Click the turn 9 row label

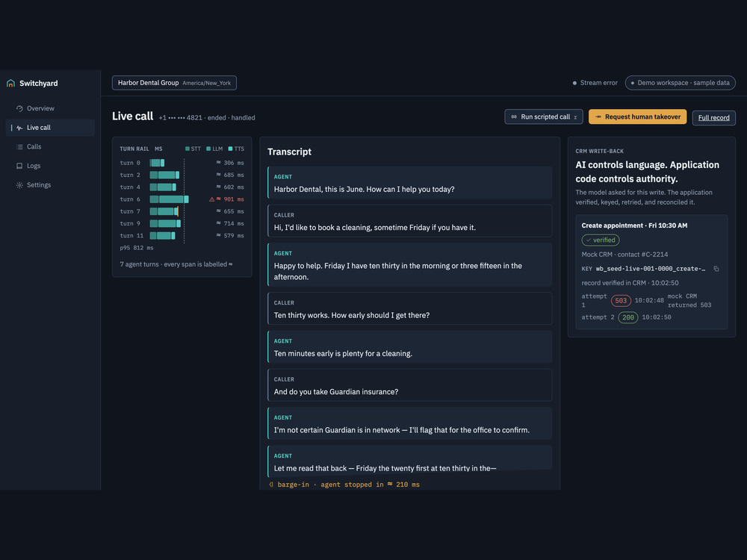(130, 223)
